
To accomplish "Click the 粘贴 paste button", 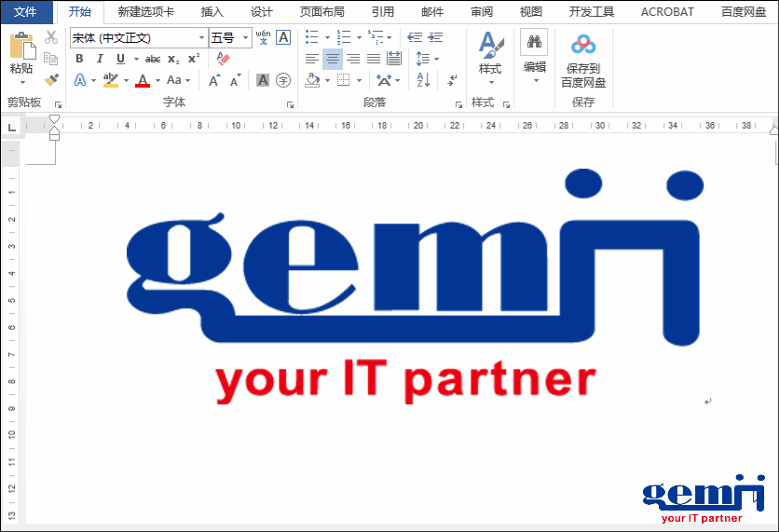I will [x=20, y=54].
